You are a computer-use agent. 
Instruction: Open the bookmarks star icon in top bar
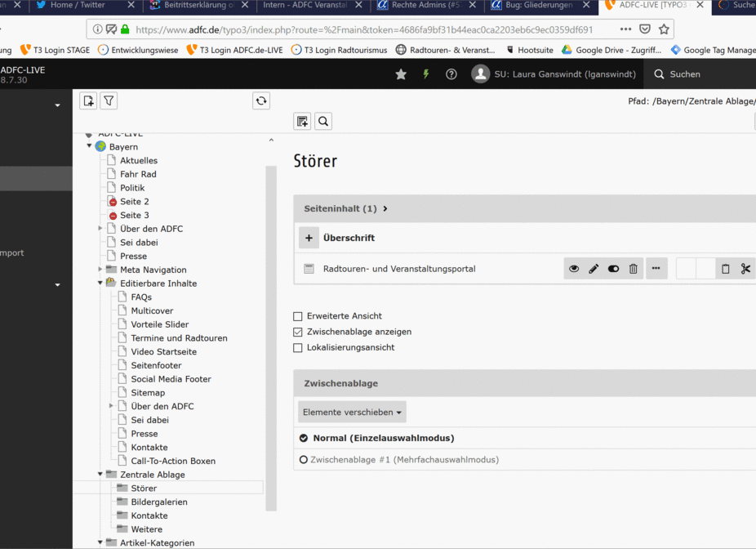click(x=401, y=74)
